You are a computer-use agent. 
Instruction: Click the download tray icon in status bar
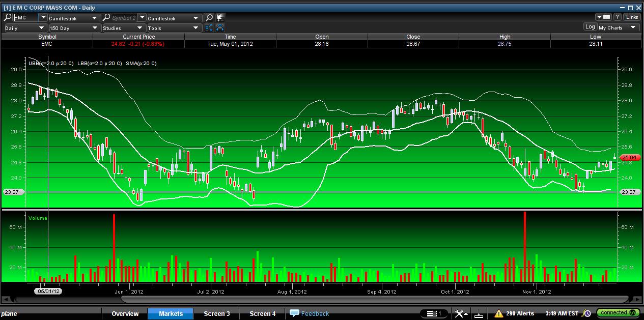point(478,313)
